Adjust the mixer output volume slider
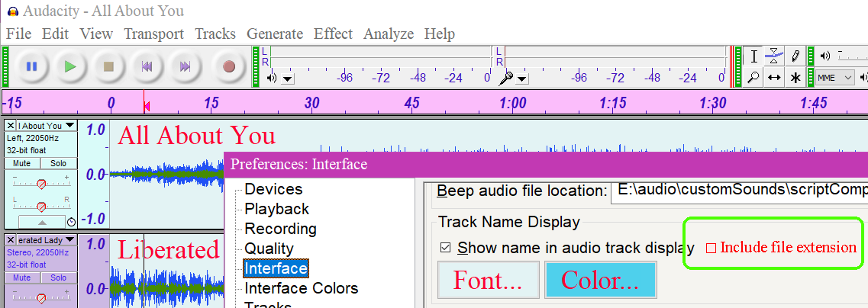Screen dimensions: 868x308 click(853, 56)
